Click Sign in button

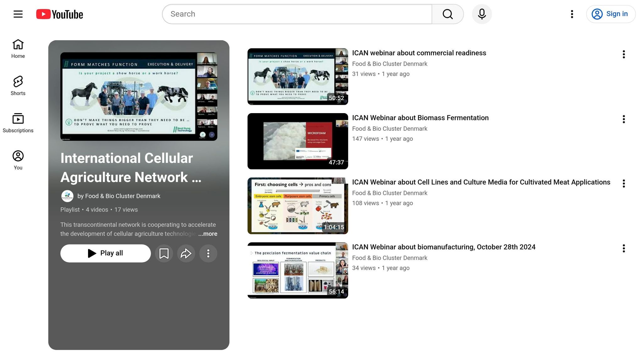click(611, 14)
